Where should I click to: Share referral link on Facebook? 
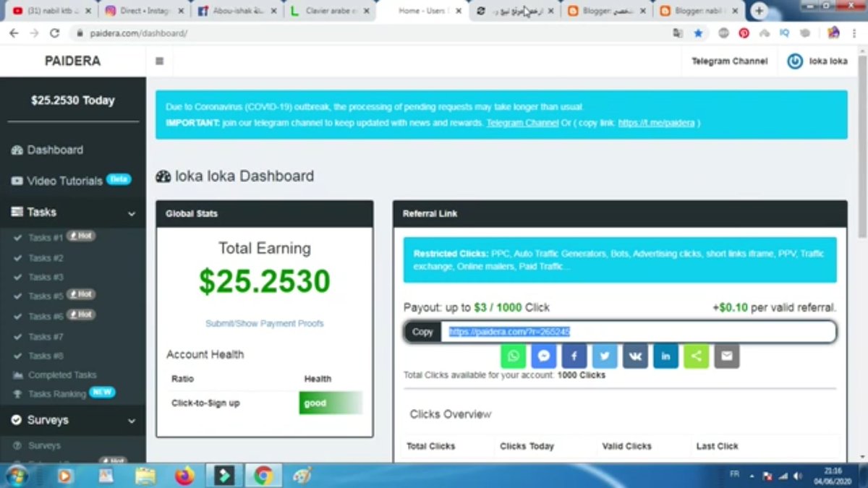point(574,356)
